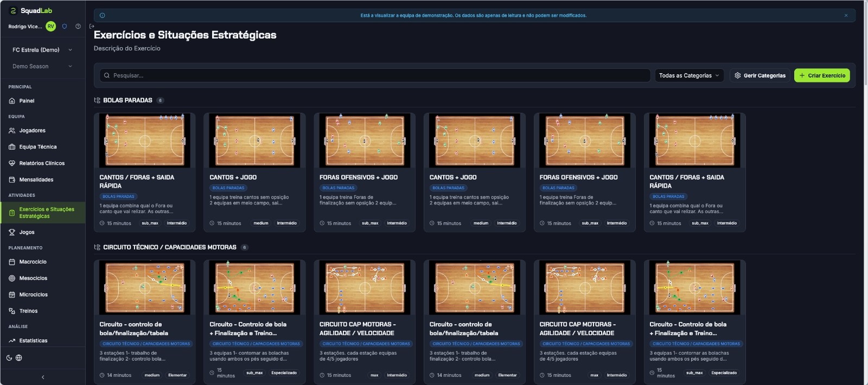Open help via the question mark icon
The image size is (868, 385).
[78, 26]
